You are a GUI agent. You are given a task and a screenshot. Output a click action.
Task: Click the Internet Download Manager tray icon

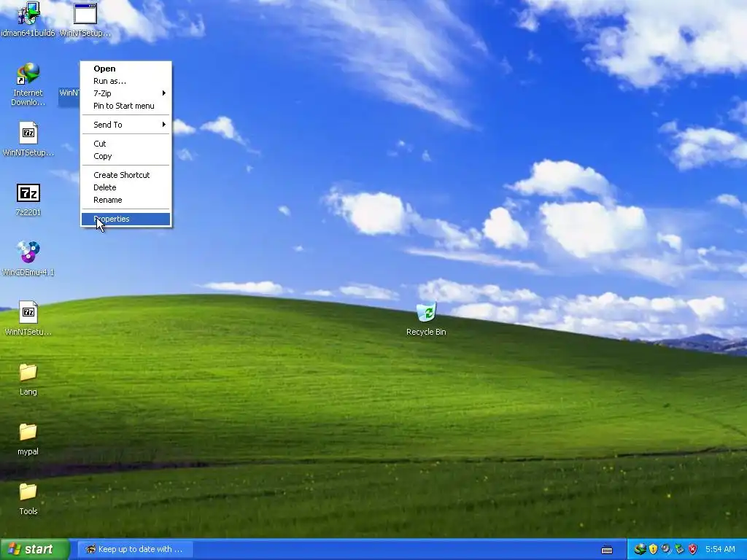point(640,549)
